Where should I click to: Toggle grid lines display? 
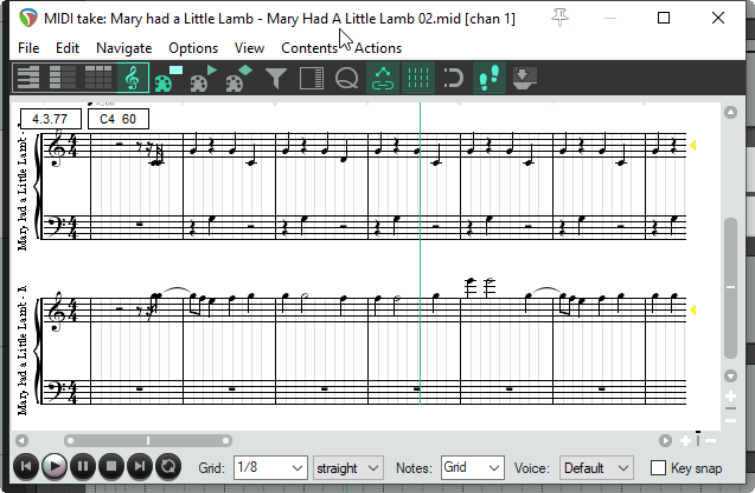(x=418, y=78)
